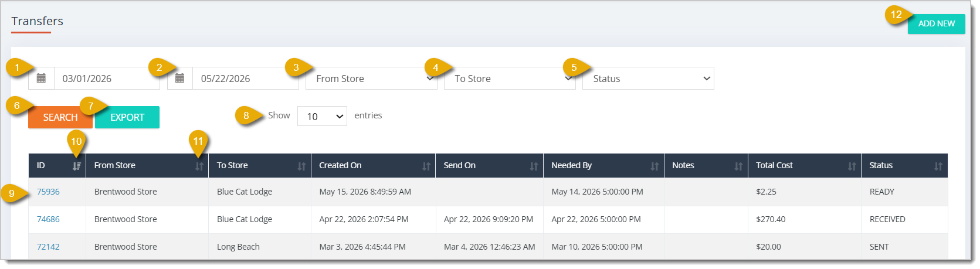Image resolution: width=980 pixels, height=269 pixels.
Task: Edit the start date field 03/01/2026
Action: coord(107,79)
